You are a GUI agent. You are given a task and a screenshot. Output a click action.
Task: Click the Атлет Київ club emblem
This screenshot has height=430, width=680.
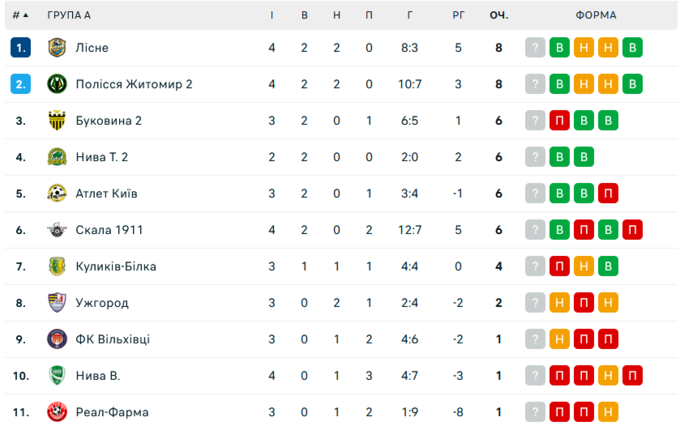click(x=57, y=193)
